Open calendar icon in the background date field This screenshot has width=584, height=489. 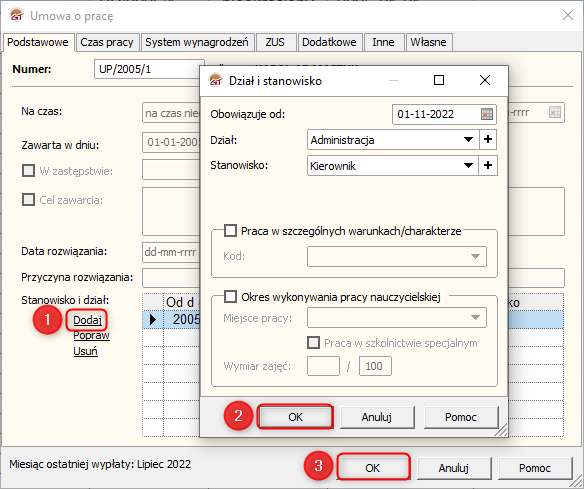[x=555, y=112]
